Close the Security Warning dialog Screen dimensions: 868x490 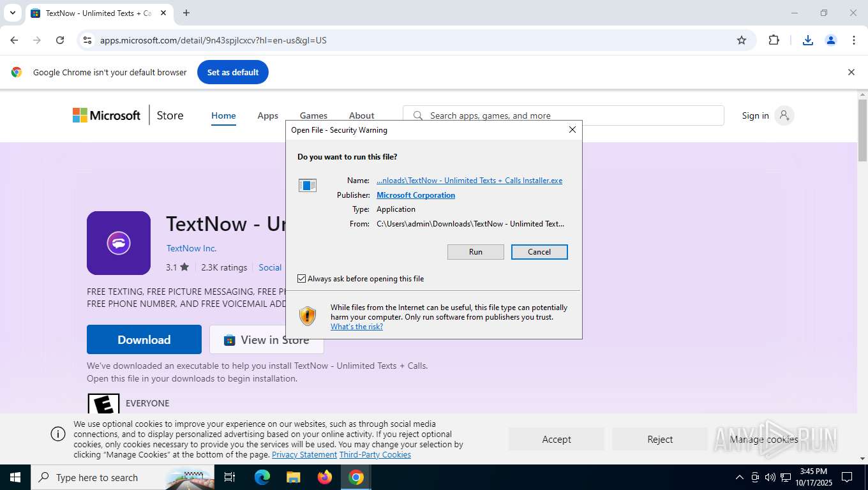point(572,130)
